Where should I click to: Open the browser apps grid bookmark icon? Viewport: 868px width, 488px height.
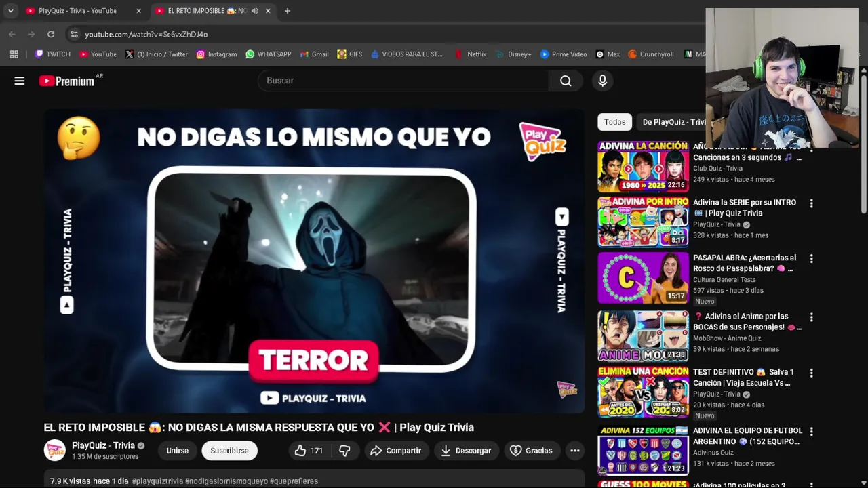(14, 54)
